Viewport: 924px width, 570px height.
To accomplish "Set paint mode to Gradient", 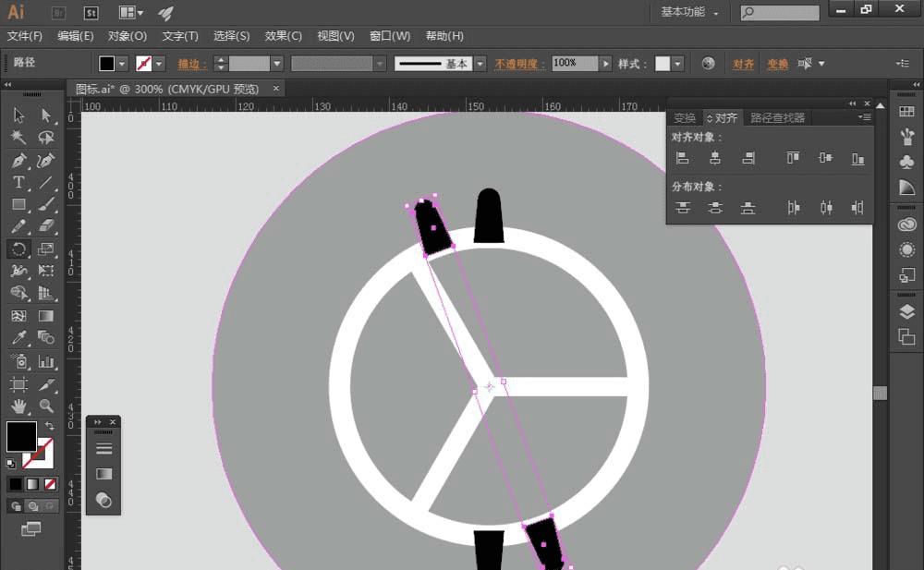I will 32,484.
